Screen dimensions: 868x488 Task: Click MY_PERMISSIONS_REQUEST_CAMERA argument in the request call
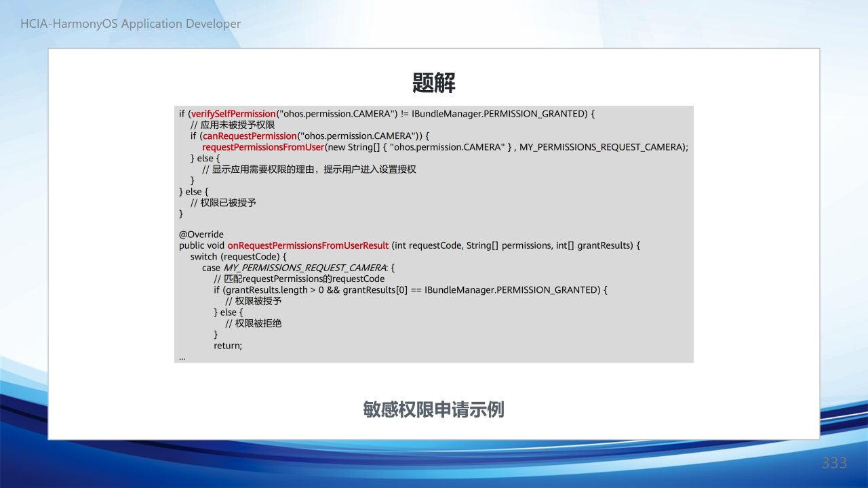click(x=601, y=146)
